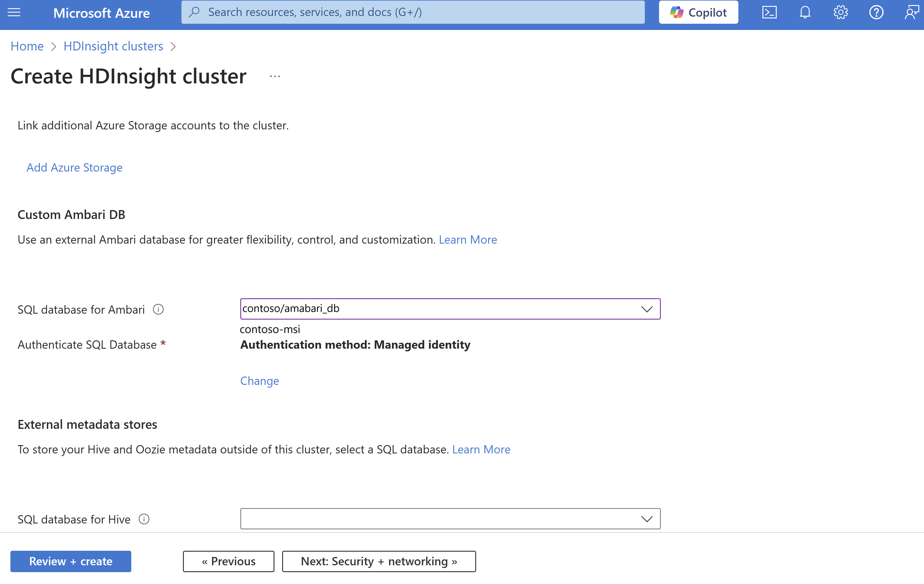Open portal settings gear
This screenshot has width=924, height=584.
pos(840,12)
